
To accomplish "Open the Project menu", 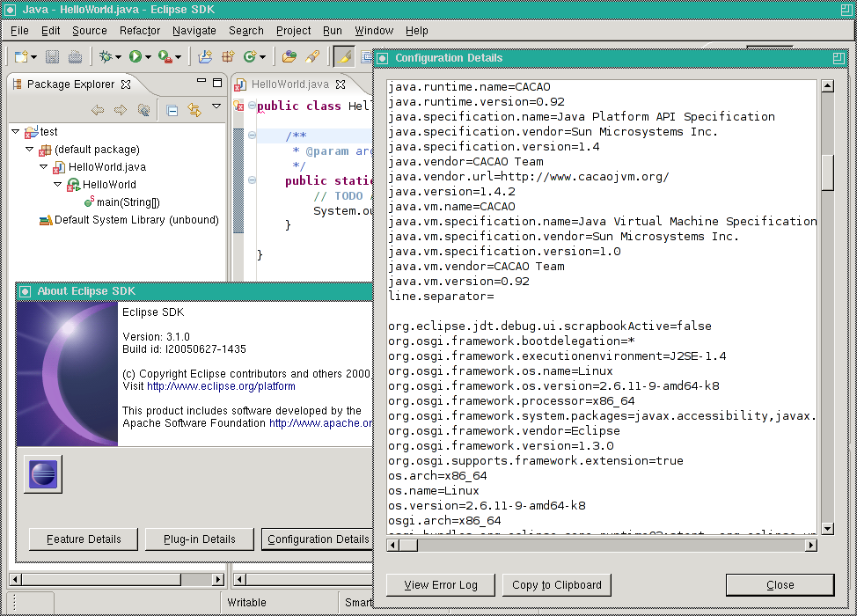I will pos(294,31).
